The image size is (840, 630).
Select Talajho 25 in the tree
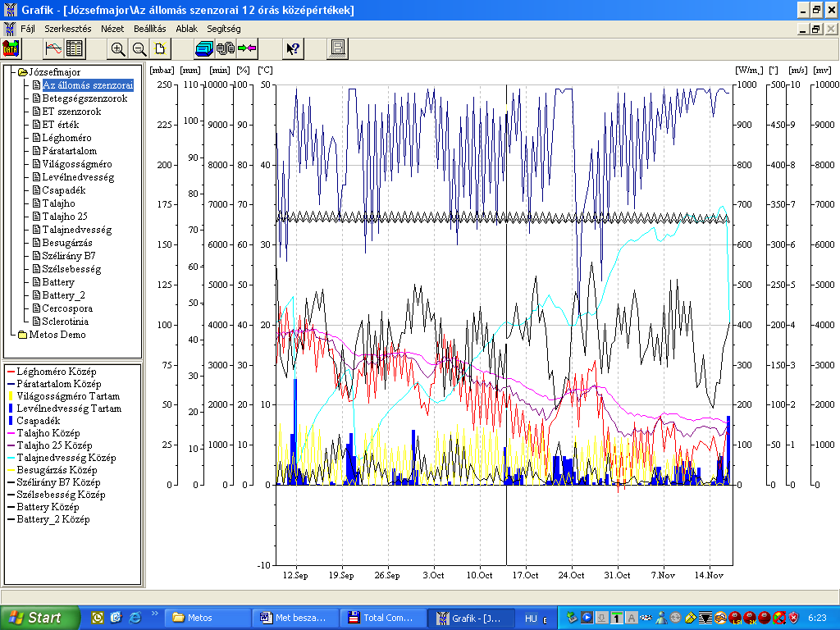pyautogui.click(x=64, y=217)
